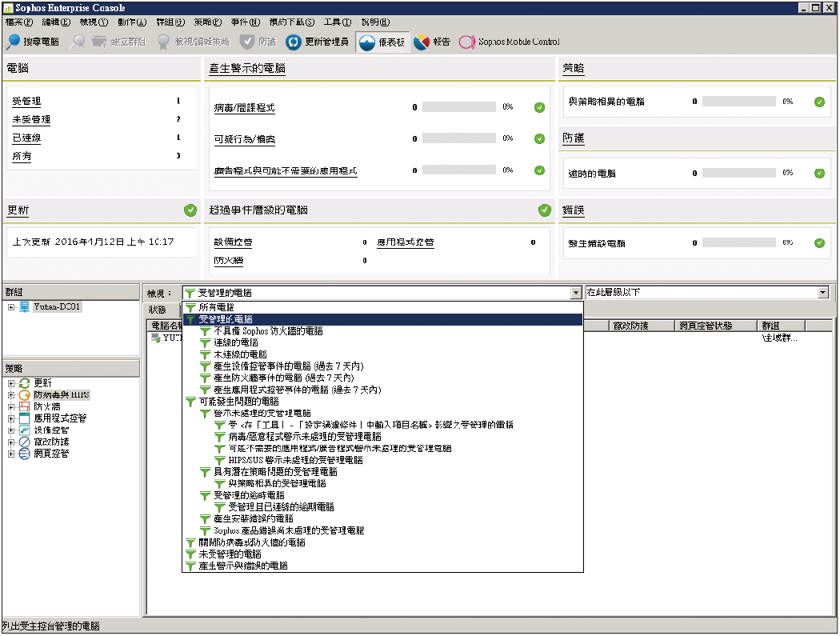Open the 事件 menu
The image size is (840, 636).
tap(246, 22)
